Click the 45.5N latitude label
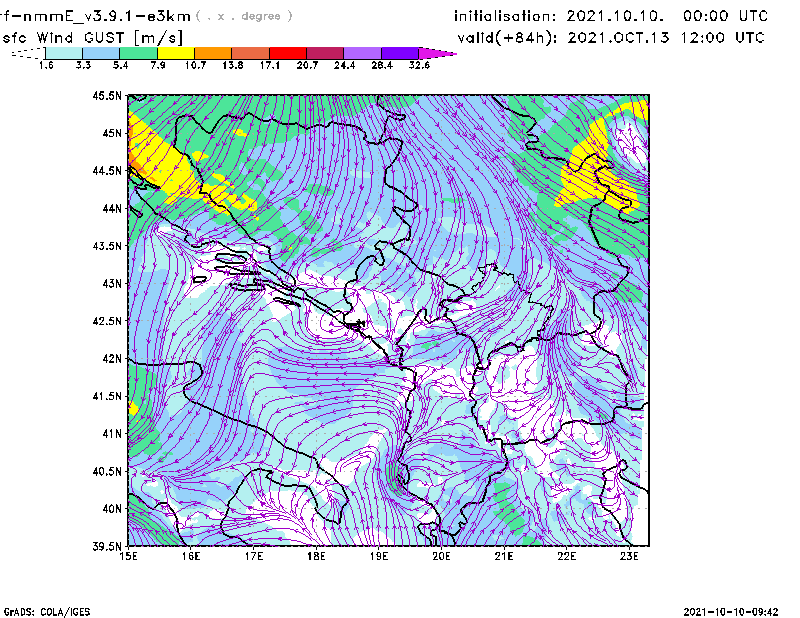 (x=107, y=96)
